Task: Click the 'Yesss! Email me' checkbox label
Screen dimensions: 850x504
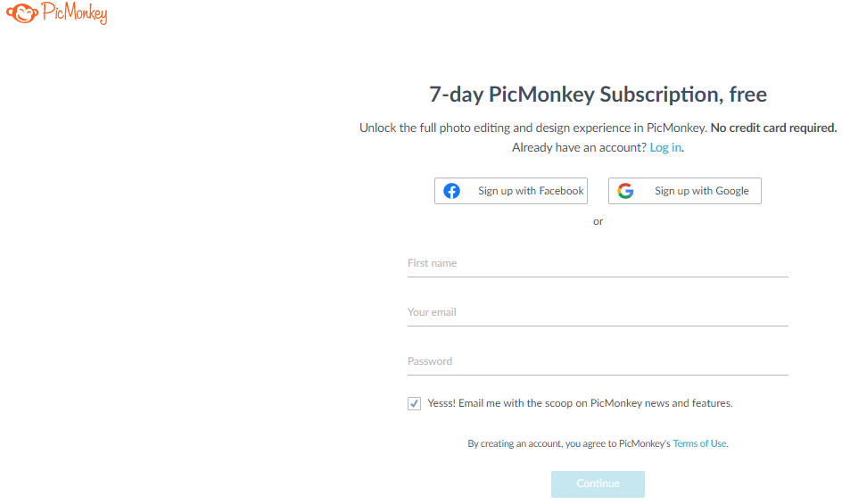Action: point(580,403)
